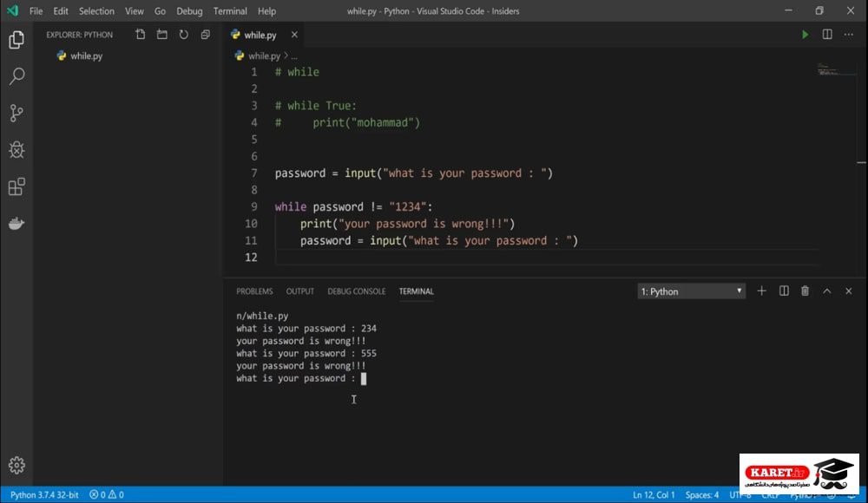Create a new folder in Explorer
The image size is (868, 503).
pyautogui.click(x=162, y=35)
